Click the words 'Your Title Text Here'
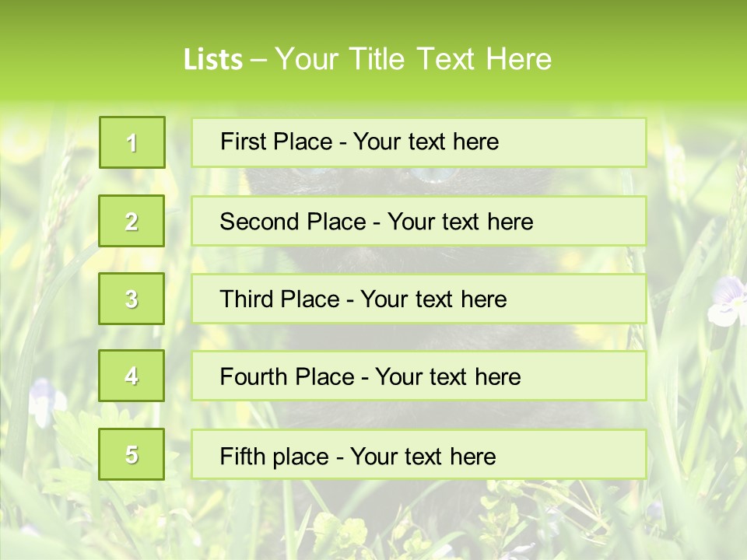Viewport: 747px width, 560px height. click(x=413, y=59)
